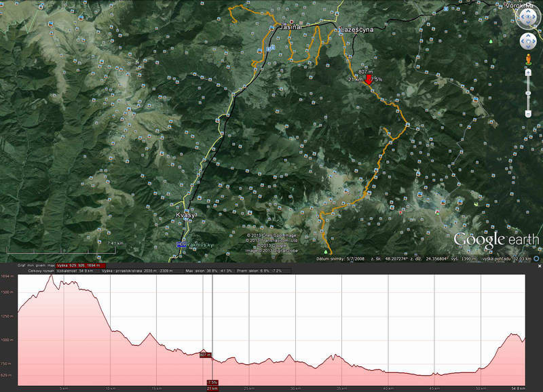Viewport: 543px width, 392px height.
Task: Click the Rakhivs'kyi road label
Action: click(200, 245)
